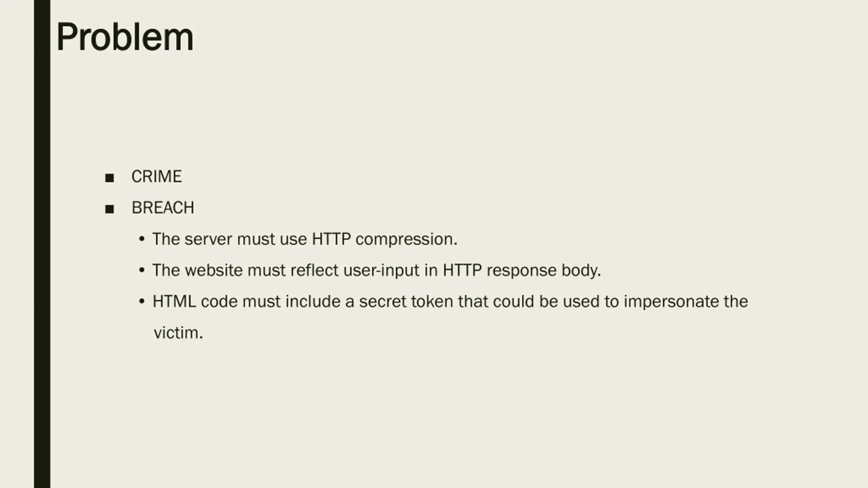Select the square bullet marker beside CRIME
Image resolution: width=868 pixels, height=488 pixels.
tap(109, 178)
